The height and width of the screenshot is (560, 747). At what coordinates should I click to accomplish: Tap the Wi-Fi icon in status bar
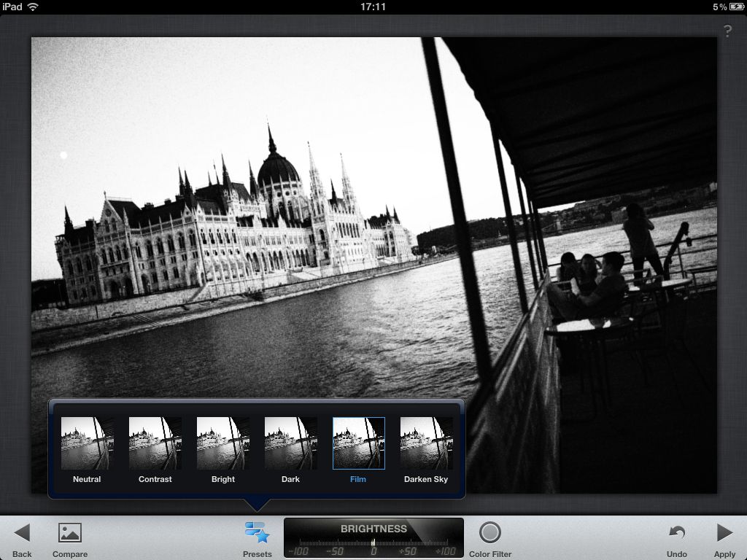coord(33,7)
